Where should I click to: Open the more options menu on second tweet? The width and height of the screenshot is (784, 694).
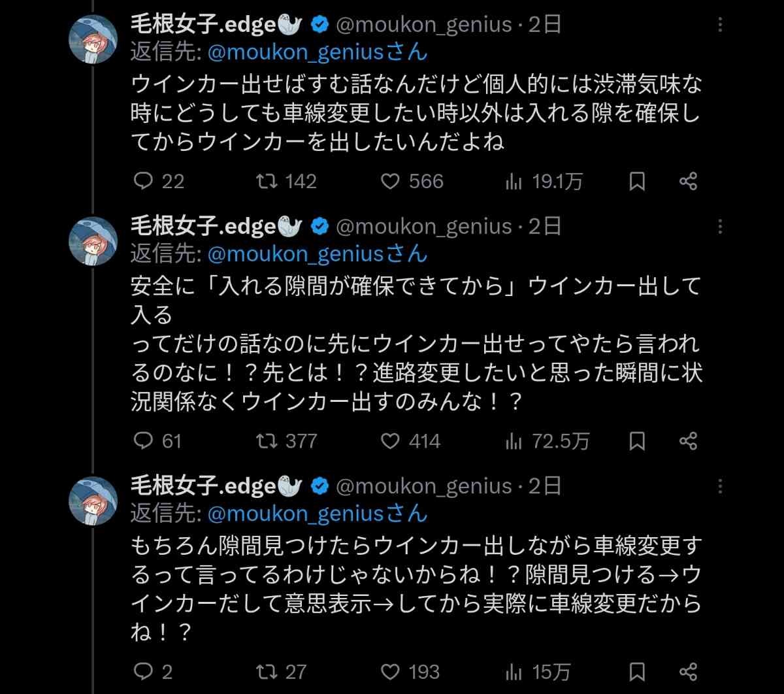720,227
